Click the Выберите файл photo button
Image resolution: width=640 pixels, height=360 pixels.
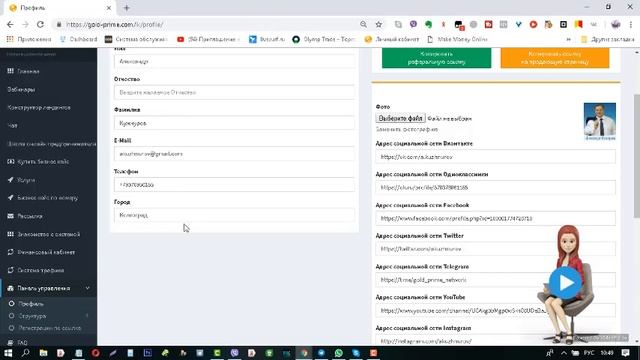[x=400, y=118]
